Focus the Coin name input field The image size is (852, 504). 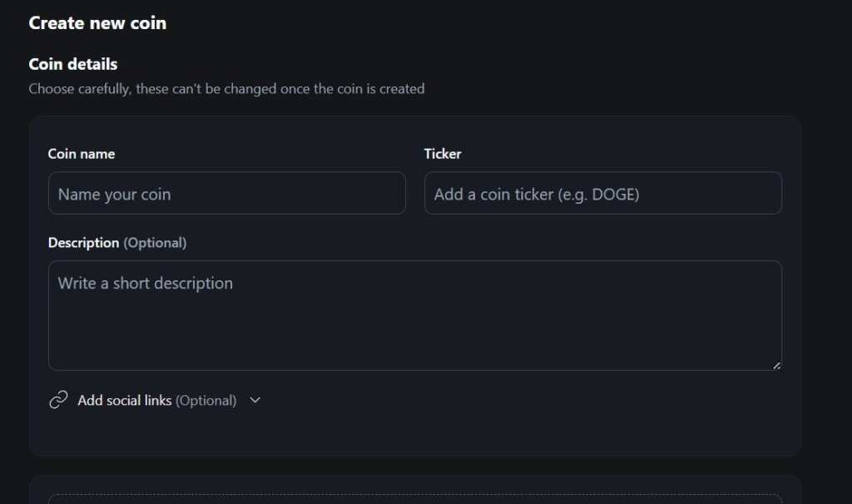(226, 193)
